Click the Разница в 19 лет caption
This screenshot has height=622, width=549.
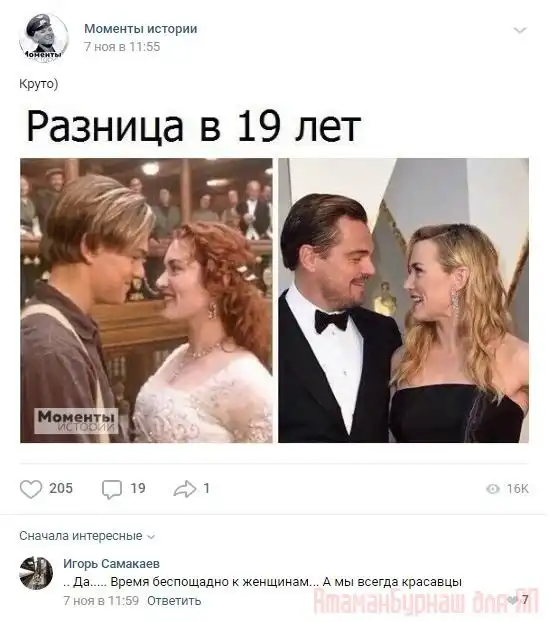194,126
